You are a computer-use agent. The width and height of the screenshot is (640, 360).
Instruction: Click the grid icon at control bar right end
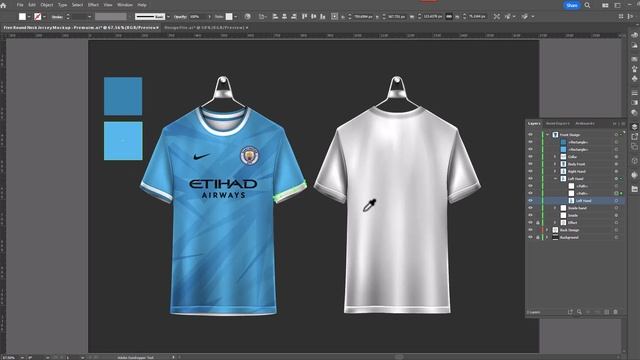pos(621,16)
